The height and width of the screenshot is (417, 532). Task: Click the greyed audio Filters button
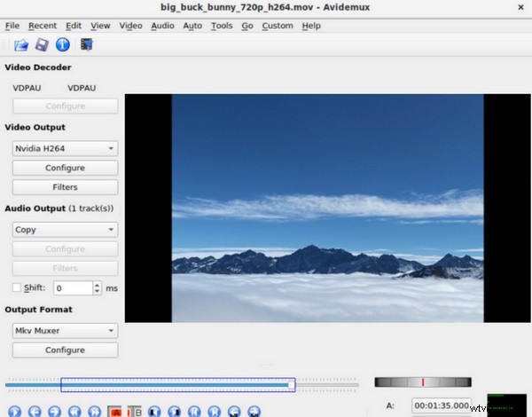pos(65,269)
